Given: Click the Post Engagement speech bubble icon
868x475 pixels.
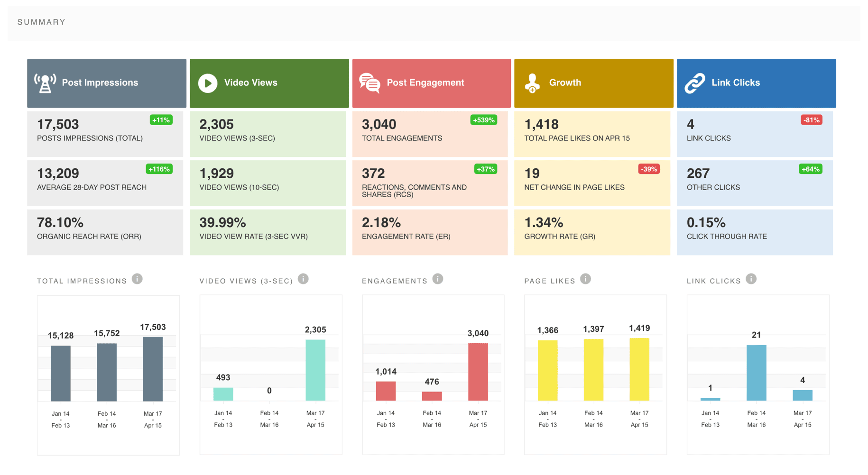Looking at the screenshot, I should click(x=369, y=83).
